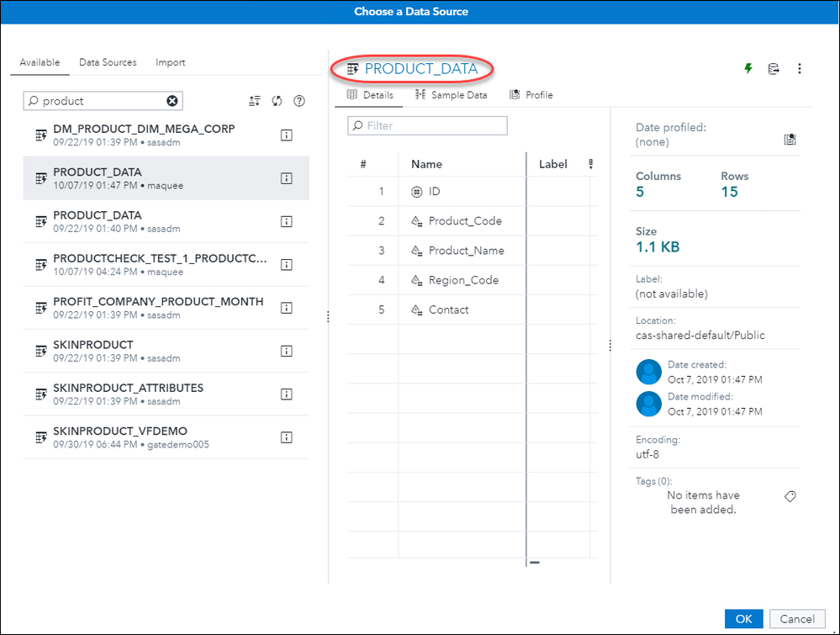This screenshot has width=840, height=635.
Task: Click the sort list icon
Action: tap(255, 101)
